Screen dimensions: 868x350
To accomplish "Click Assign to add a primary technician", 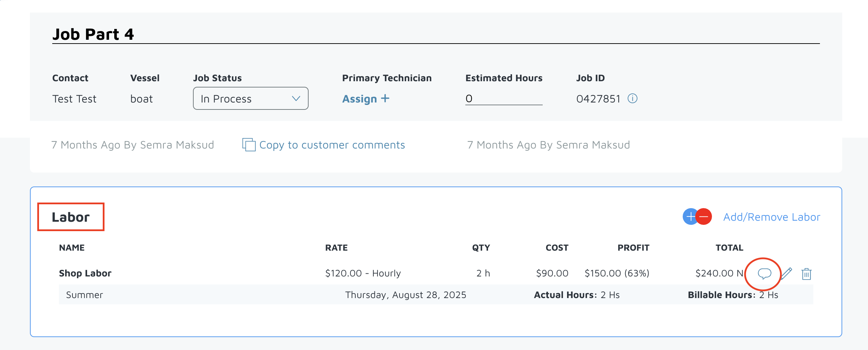I will coord(366,99).
